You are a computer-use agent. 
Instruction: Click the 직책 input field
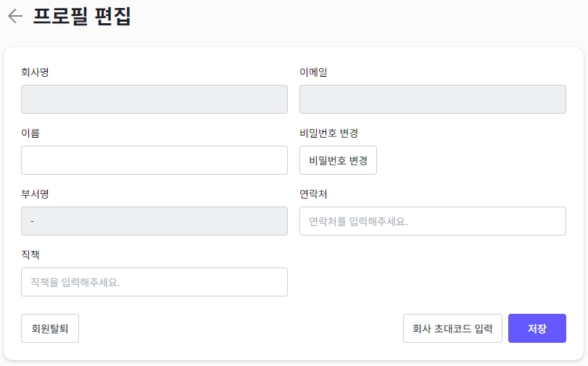point(154,282)
